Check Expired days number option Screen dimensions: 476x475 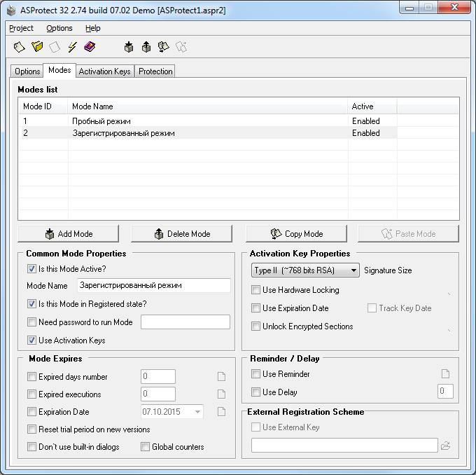click(31, 376)
